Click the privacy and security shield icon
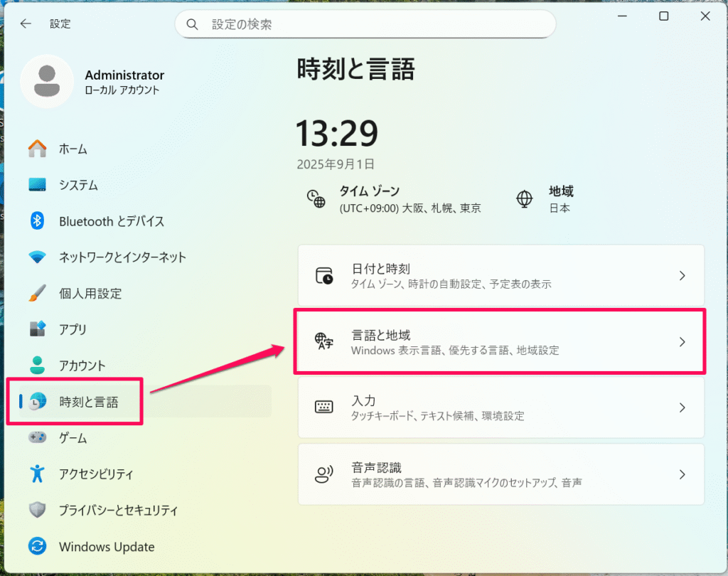Image resolution: width=728 pixels, height=576 pixels. click(37, 510)
